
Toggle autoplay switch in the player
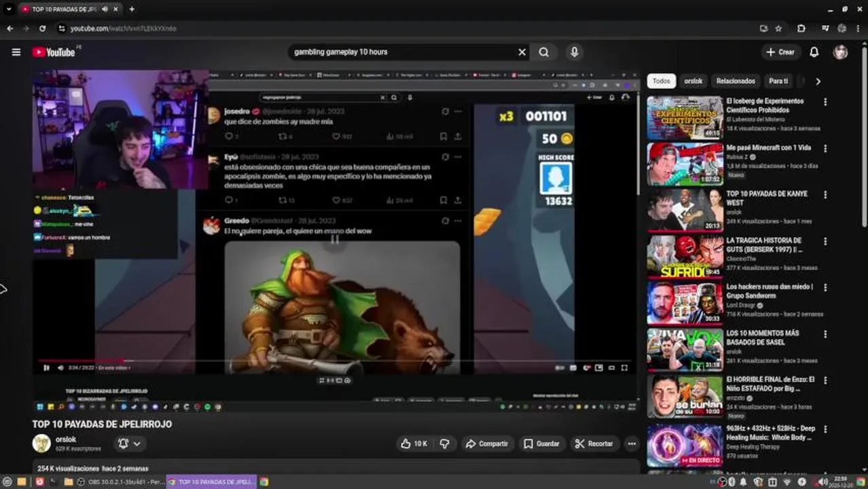point(559,368)
